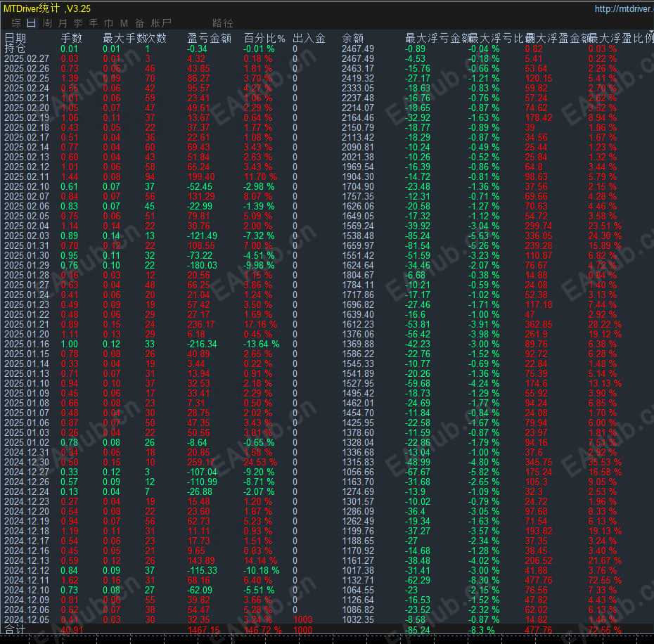This screenshot has width=654, height=644.
Task: Switch to the 账户 account tab
Action: [161, 23]
